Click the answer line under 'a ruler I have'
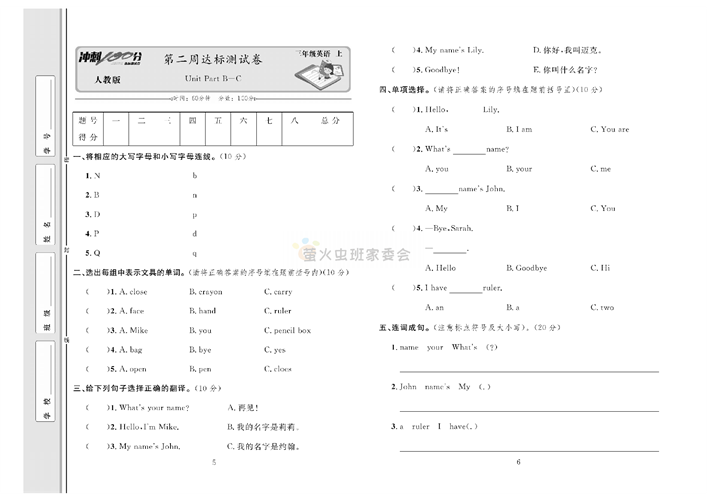This screenshot has height=500, width=707. (x=529, y=450)
